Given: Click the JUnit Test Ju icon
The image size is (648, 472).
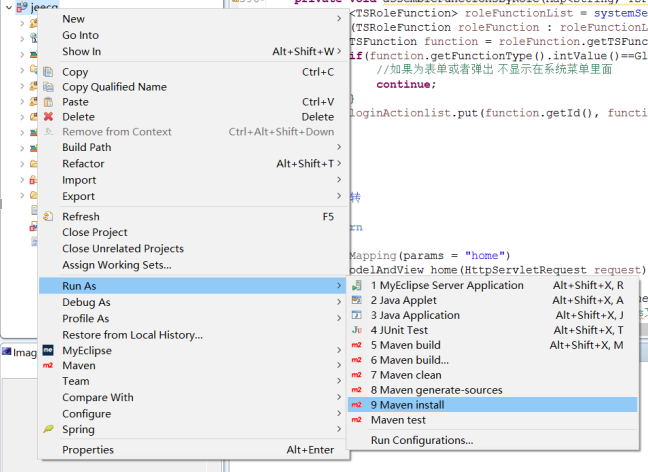Looking at the screenshot, I should [x=357, y=330].
